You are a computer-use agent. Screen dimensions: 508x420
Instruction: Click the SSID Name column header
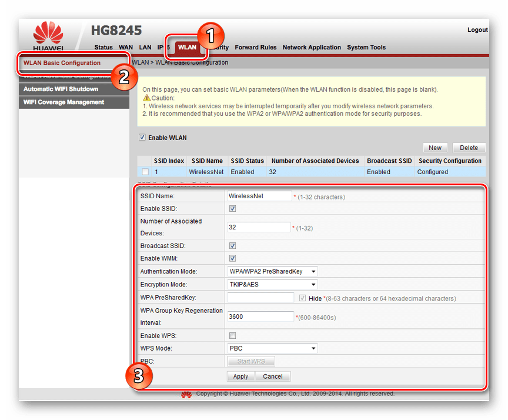click(207, 161)
